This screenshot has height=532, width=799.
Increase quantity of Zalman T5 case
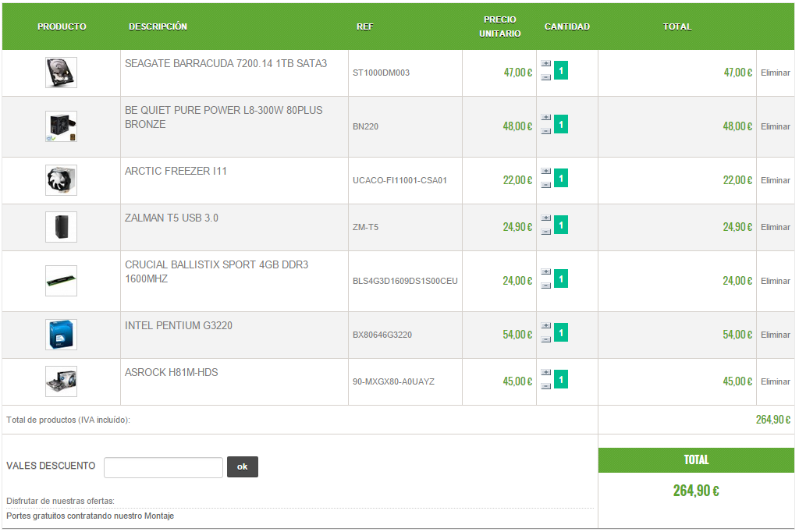point(545,218)
